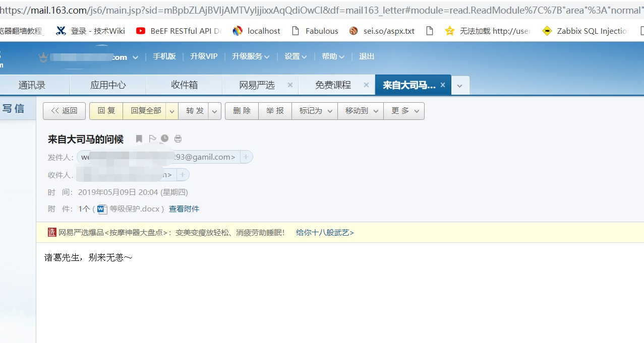
Task: Close the 免费课程 tab
Action: (366, 85)
